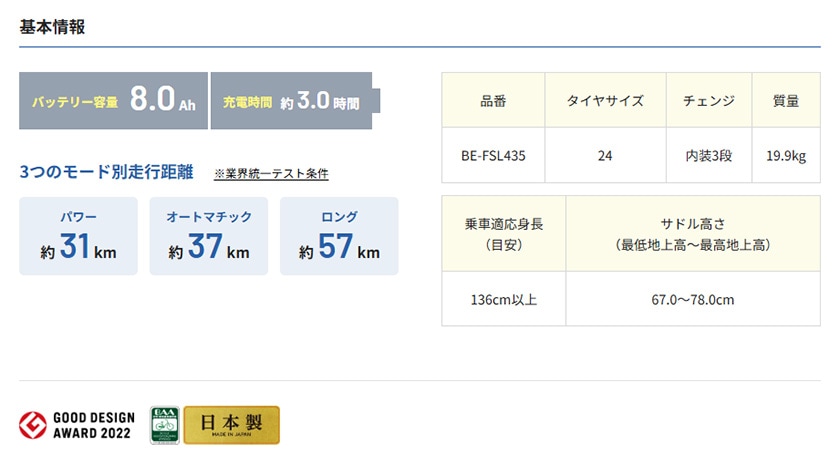Select the 内装3段 gear cell
The height and width of the screenshot is (464, 840).
point(709,155)
